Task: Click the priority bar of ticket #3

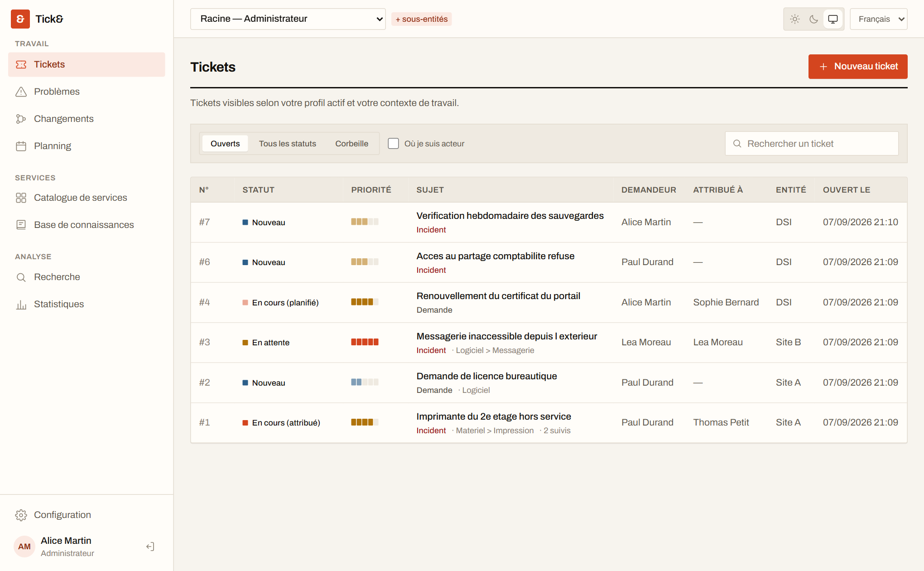Action: coord(365,342)
